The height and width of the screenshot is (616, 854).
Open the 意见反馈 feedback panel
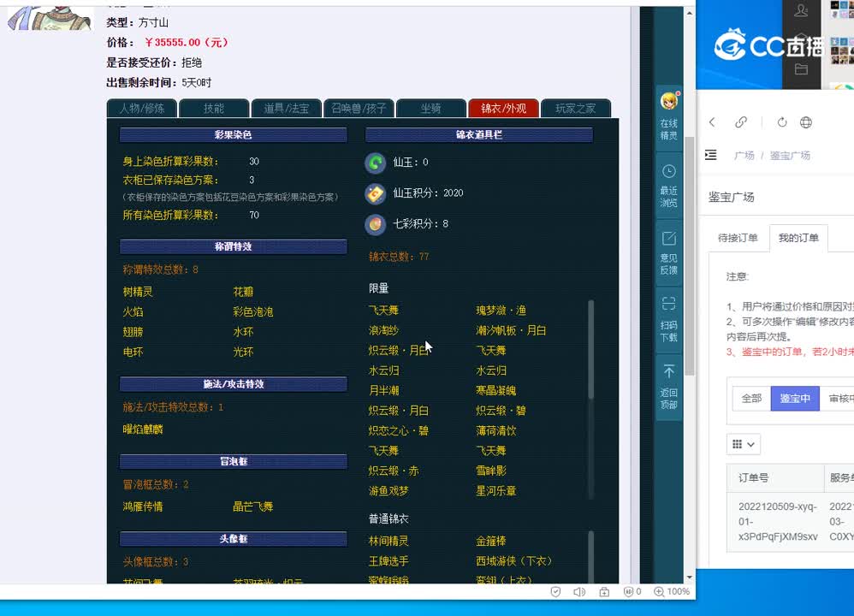[669, 253]
